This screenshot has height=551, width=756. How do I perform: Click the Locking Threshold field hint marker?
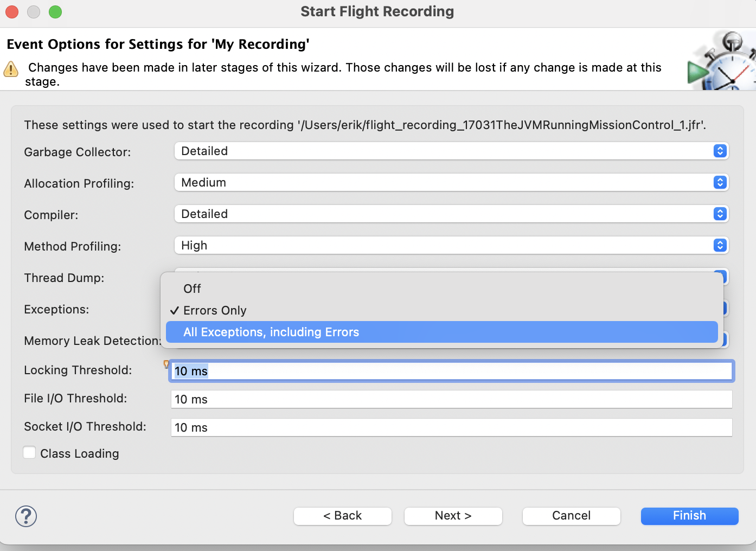166,364
